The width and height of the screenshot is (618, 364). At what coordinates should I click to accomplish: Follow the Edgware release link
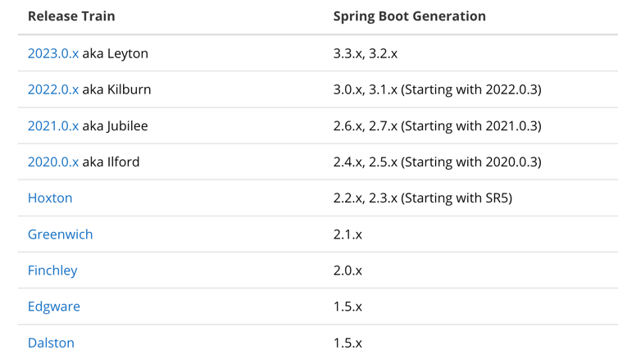(x=54, y=307)
